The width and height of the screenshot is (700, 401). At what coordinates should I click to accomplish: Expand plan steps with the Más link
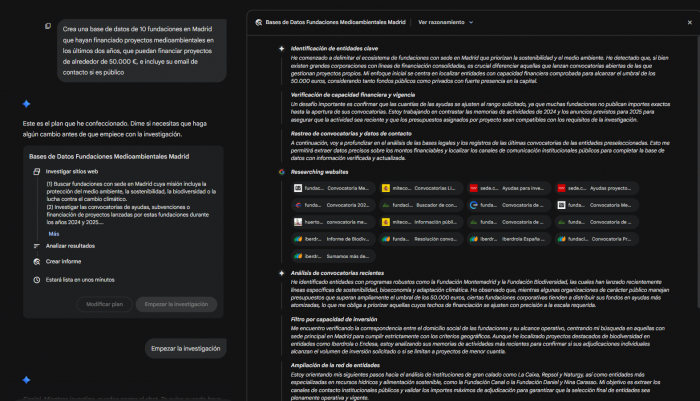pos(54,233)
